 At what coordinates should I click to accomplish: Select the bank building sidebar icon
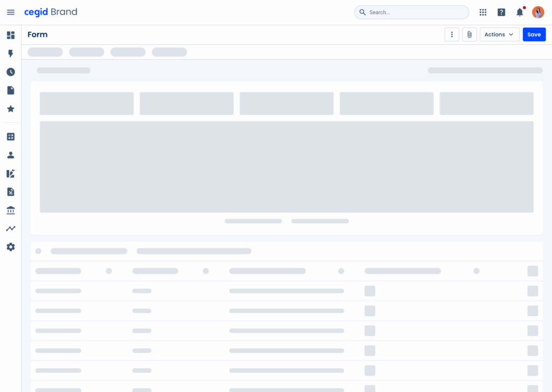click(11, 210)
